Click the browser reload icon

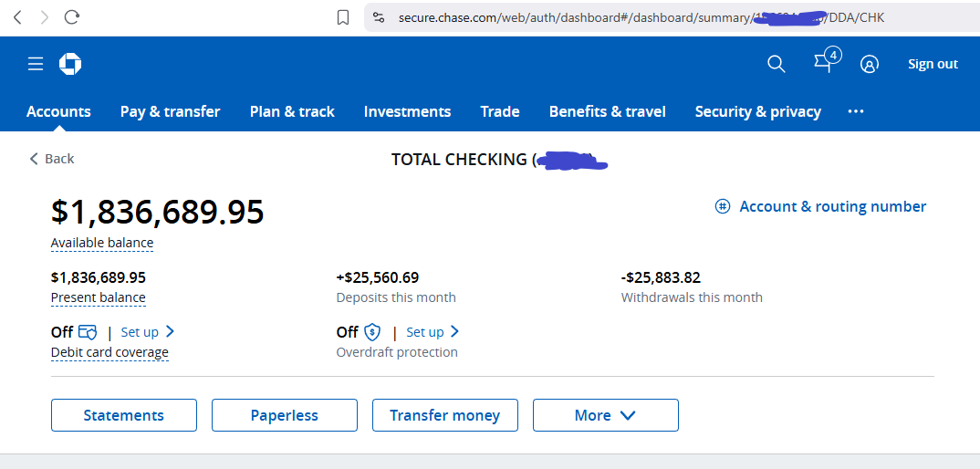click(x=72, y=16)
